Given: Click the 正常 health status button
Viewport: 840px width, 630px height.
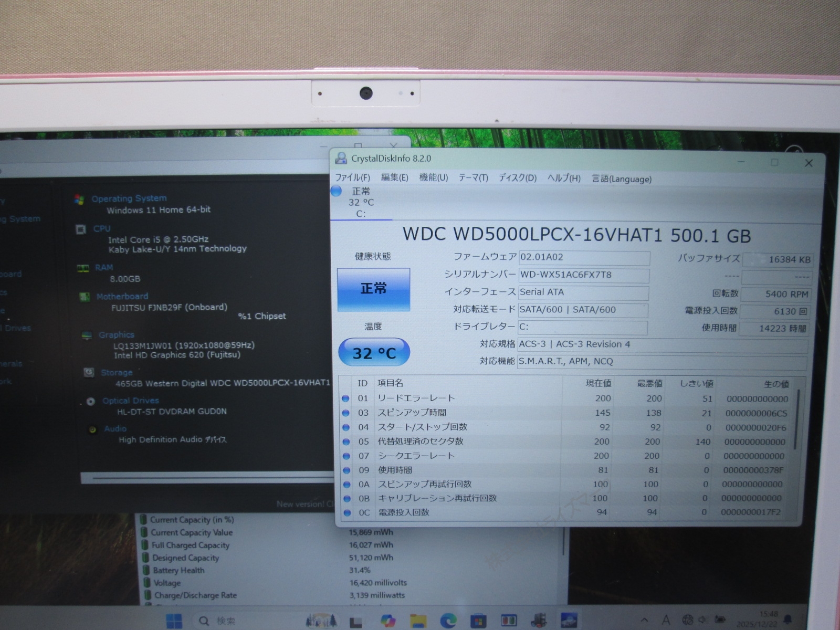Looking at the screenshot, I should [x=373, y=289].
